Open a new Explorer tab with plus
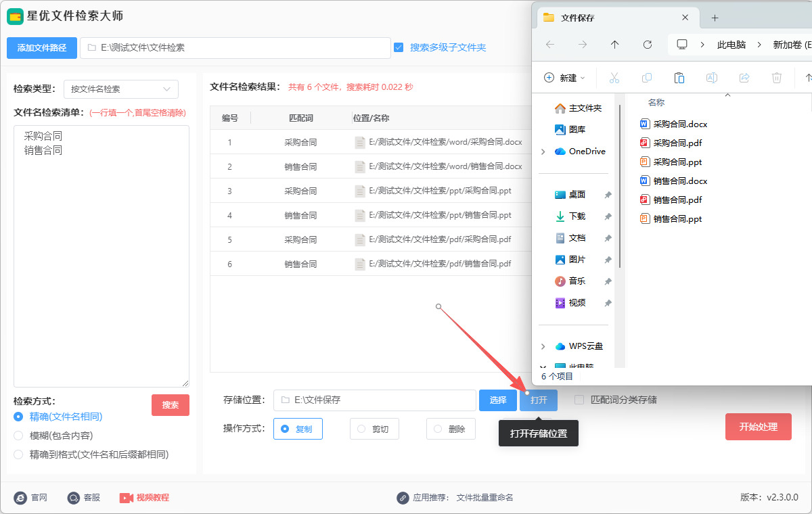 pyautogui.click(x=715, y=18)
